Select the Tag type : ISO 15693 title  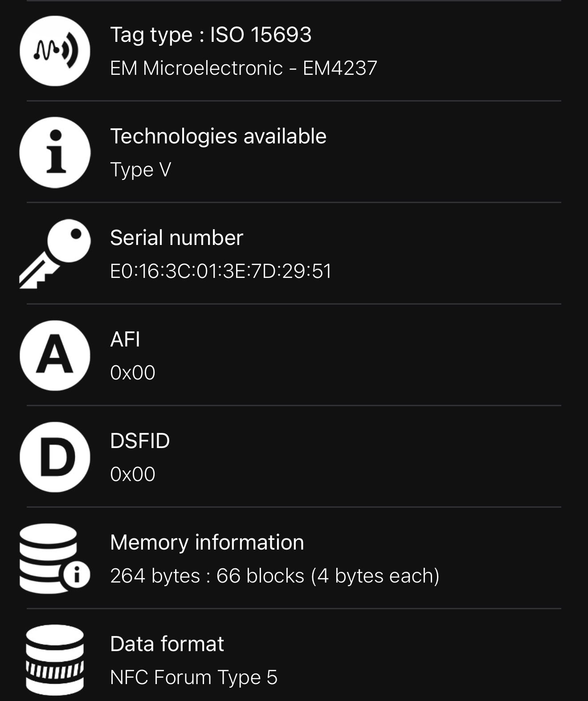click(211, 35)
